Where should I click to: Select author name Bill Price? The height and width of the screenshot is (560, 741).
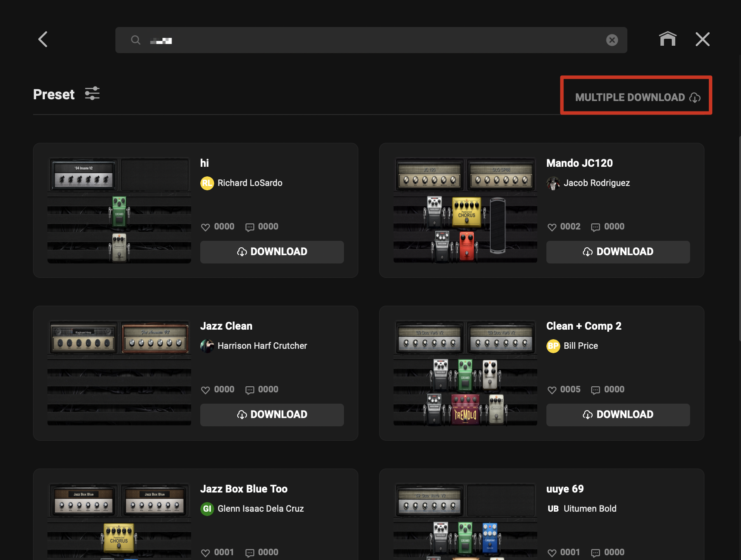click(x=581, y=346)
